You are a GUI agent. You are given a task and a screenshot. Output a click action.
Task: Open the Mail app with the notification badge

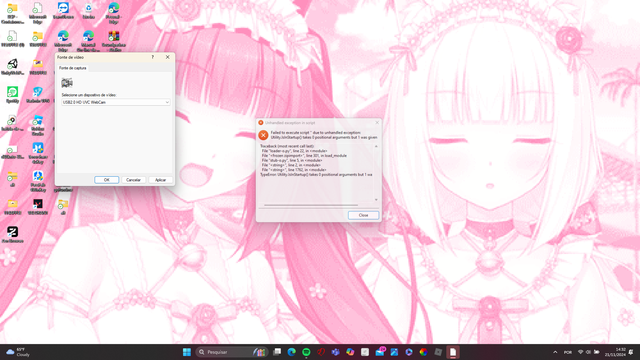[380, 352]
